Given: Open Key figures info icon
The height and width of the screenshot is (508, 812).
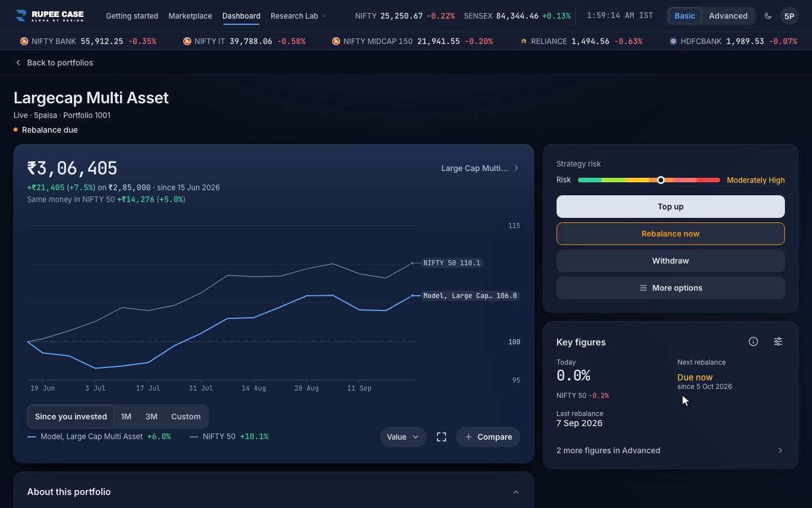Looking at the screenshot, I should [x=753, y=341].
